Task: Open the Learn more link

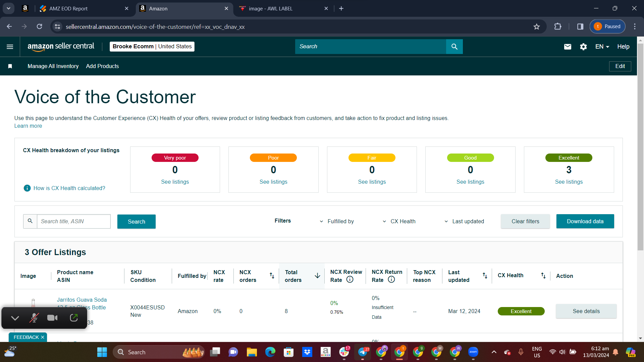Action: click(x=28, y=126)
